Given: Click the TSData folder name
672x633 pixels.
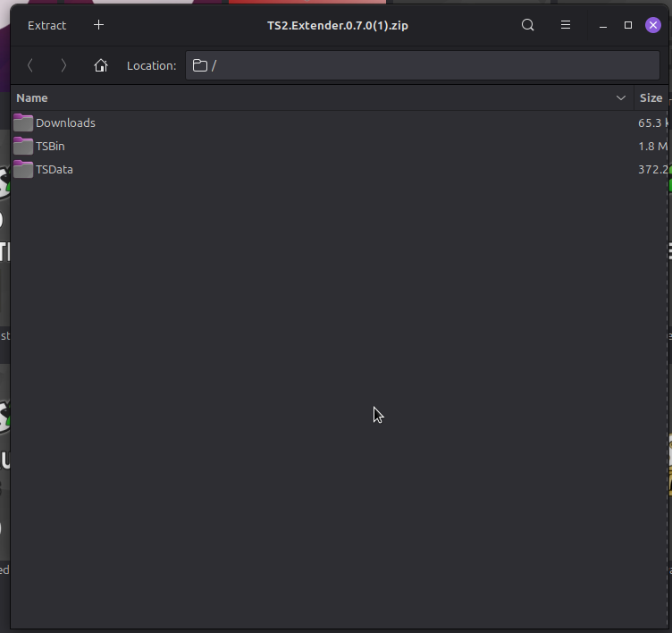Looking at the screenshot, I should tap(55, 169).
